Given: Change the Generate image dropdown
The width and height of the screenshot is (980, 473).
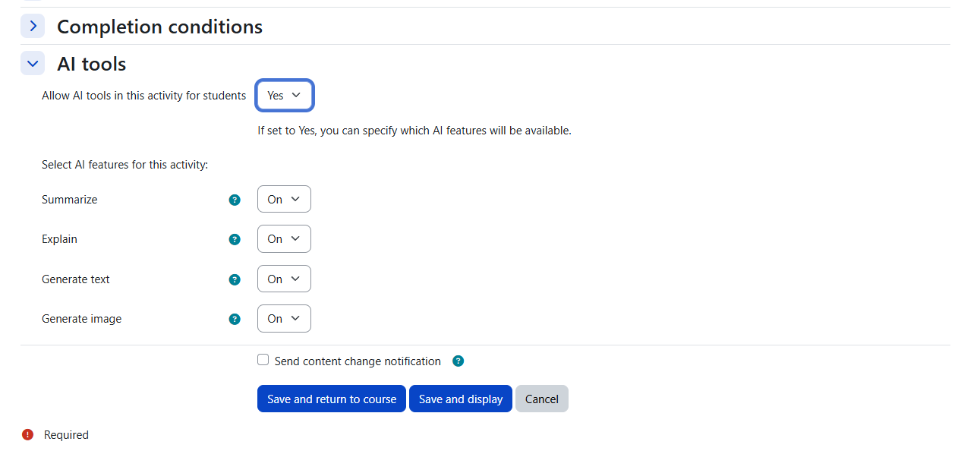Looking at the screenshot, I should (284, 318).
